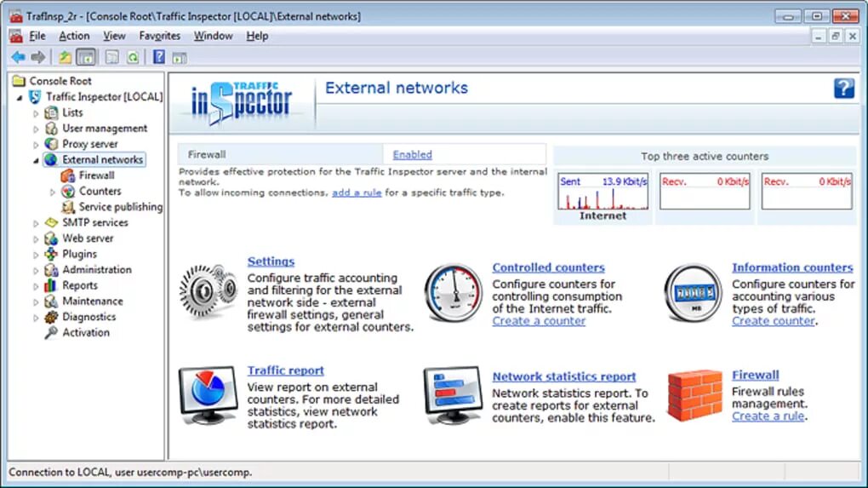
Task: Click the 'add a rule' link
Action: (x=357, y=192)
